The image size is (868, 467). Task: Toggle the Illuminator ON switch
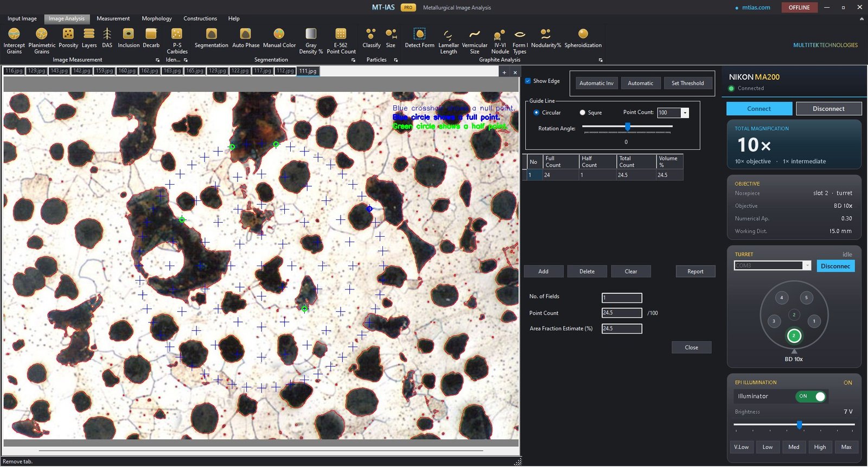[812, 396]
